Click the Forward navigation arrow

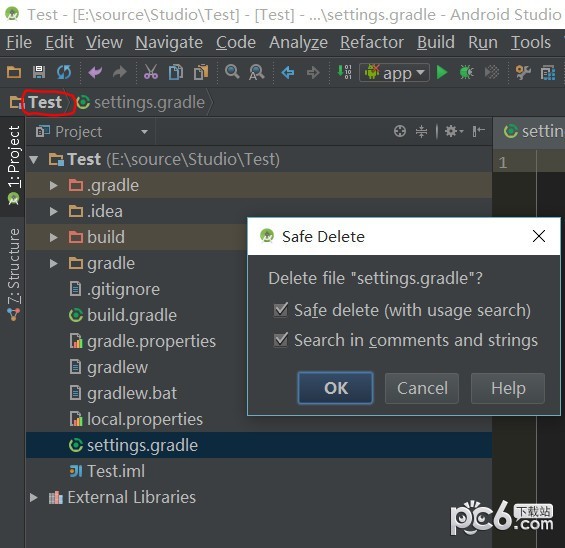(313, 72)
